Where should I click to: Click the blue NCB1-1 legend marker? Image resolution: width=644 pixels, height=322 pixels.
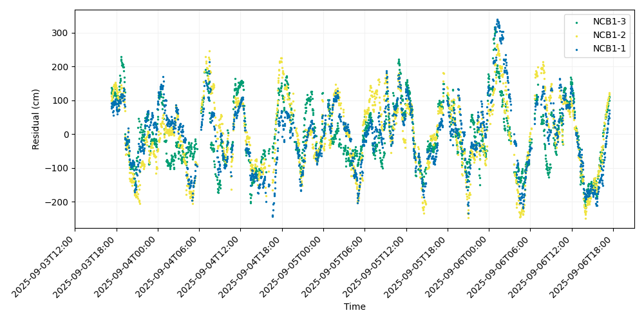[576, 49]
